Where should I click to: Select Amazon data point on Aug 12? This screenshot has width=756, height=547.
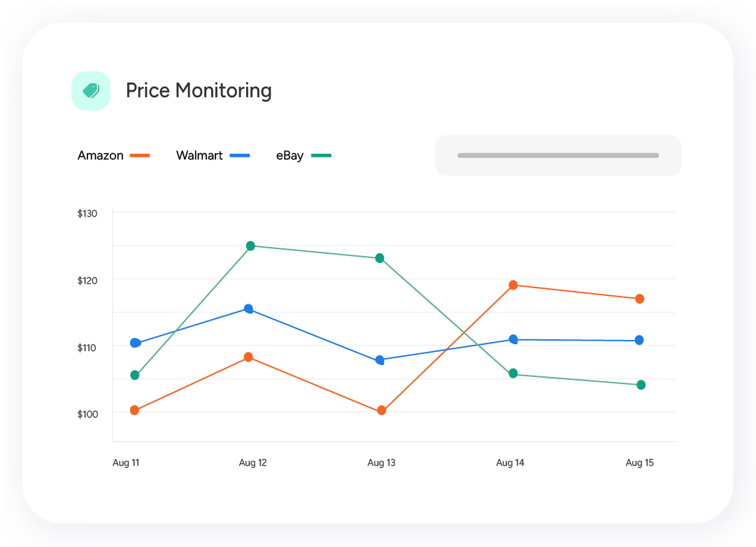pos(248,357)
